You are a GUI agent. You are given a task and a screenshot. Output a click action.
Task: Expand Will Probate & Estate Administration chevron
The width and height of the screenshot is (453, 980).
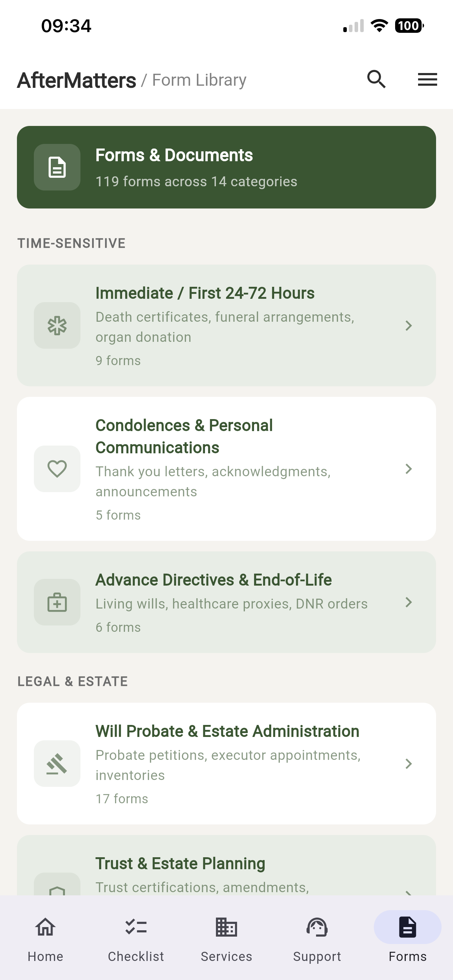pyautogui.click(x=409, y=763)
